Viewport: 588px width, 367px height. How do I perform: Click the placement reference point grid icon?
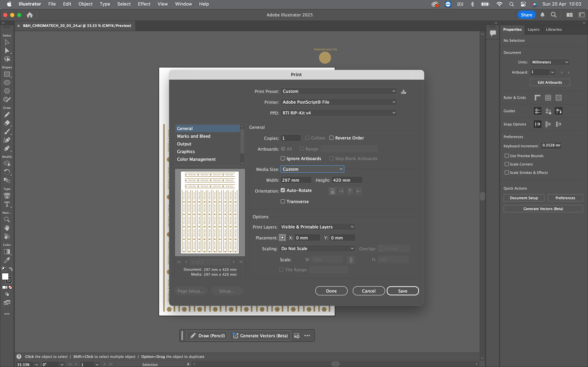[x=282, y=238]
